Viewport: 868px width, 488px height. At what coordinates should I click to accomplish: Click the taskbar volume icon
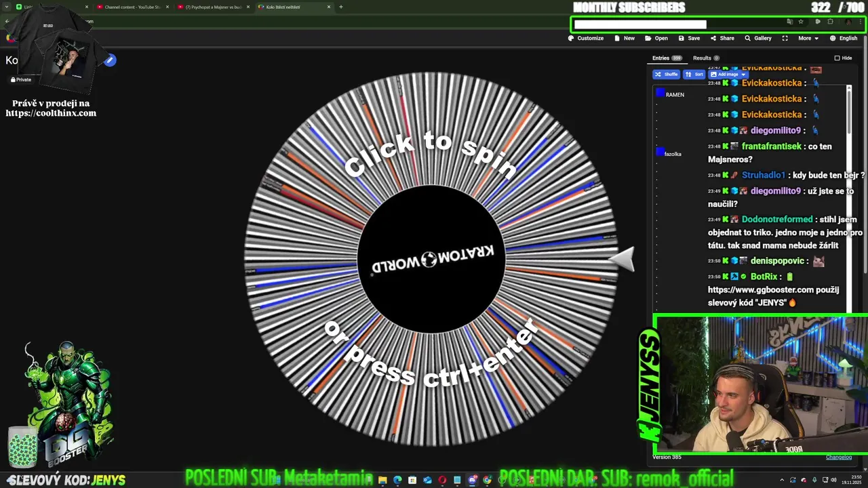pos(833,480)
